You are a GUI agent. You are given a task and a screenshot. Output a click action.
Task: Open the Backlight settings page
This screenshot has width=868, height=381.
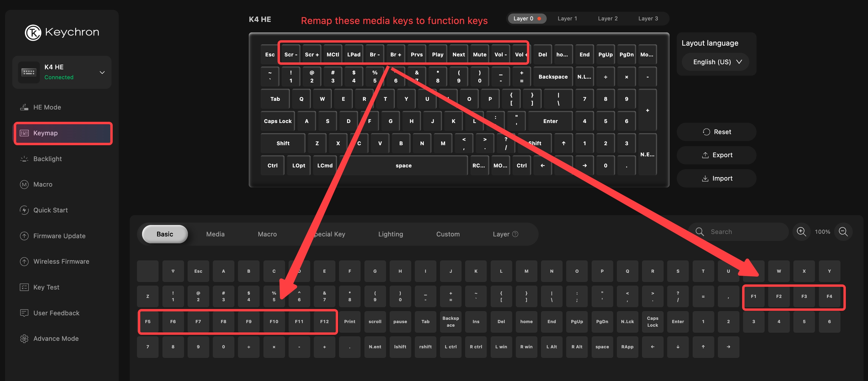click(x=48, y=159)
